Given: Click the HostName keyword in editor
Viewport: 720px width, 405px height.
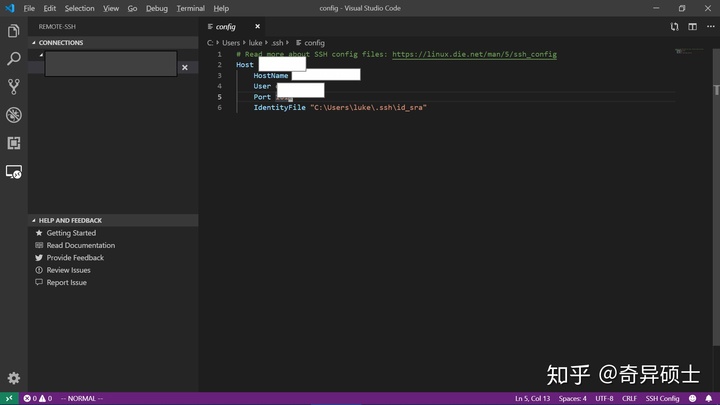Looking at the screenshot, I should (x=271, y=75).
